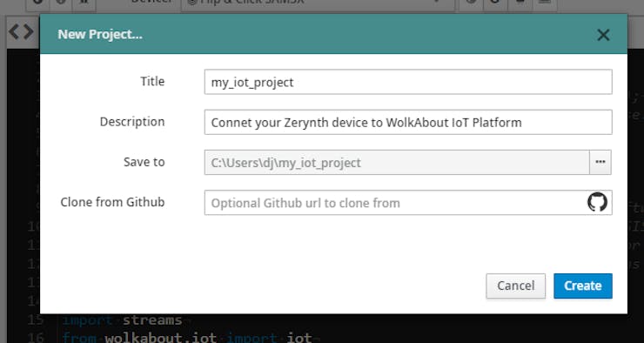644x343 pixels.
Task: Click the Title label
Action: pos(152,81)
